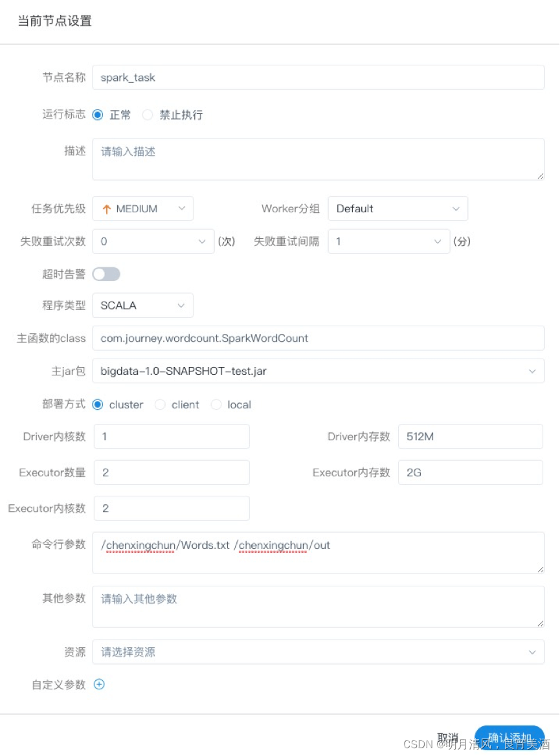Choose local deploy mode

[216, 405]
